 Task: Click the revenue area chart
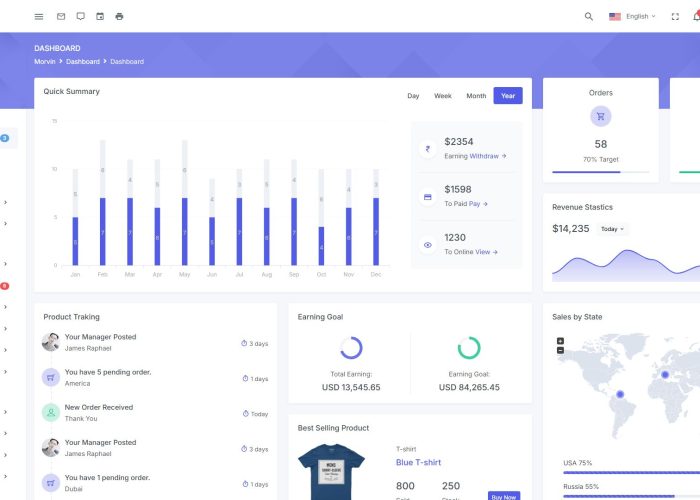[x=626, y=266]
